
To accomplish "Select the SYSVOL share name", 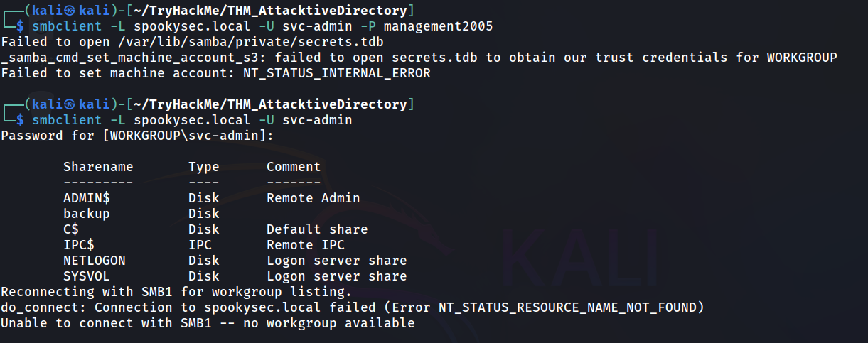I will coord(86,276).
